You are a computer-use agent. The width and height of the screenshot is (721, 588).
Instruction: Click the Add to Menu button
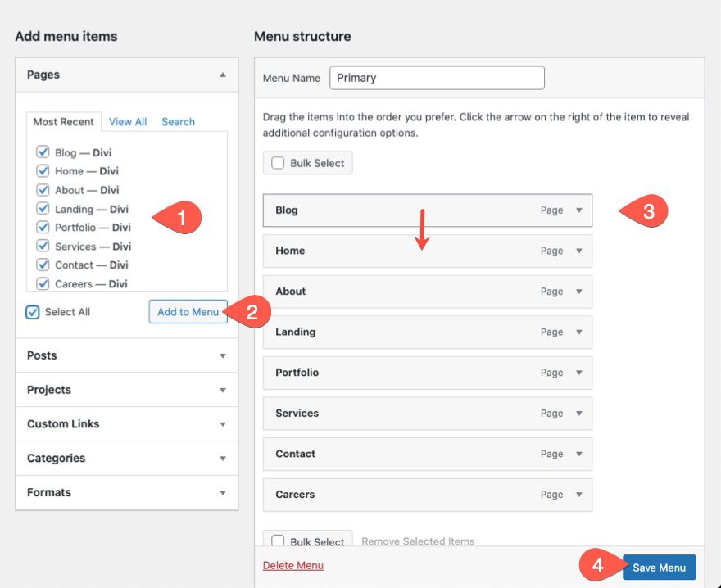(x=188, y=312)
